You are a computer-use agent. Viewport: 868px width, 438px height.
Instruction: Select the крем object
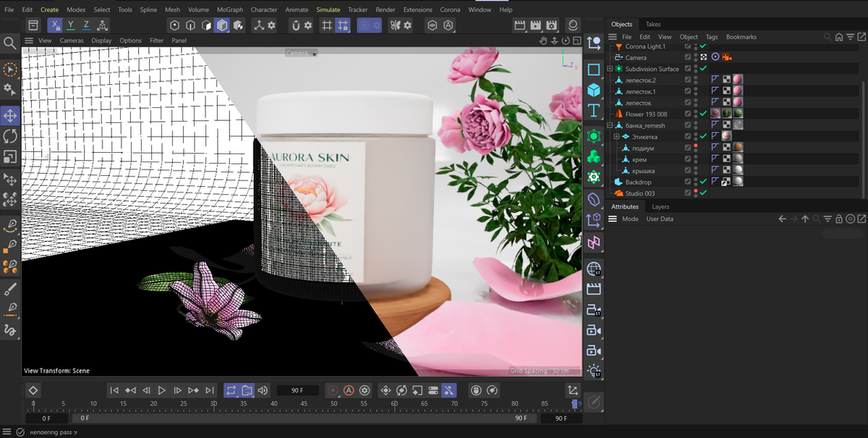pyautogui.click(x=639, y=159)
